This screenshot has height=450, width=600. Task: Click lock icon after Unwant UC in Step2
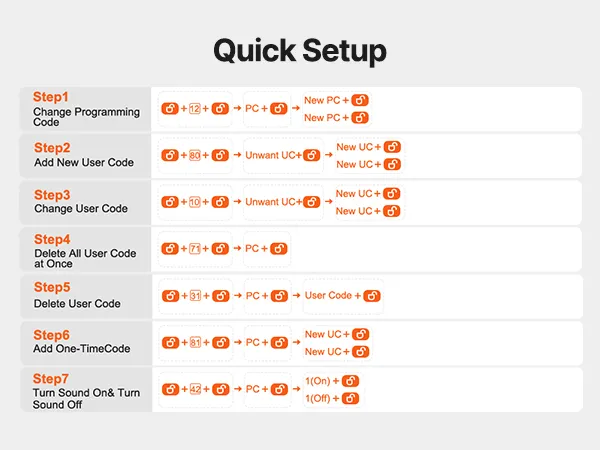click(x=313, y=155)
